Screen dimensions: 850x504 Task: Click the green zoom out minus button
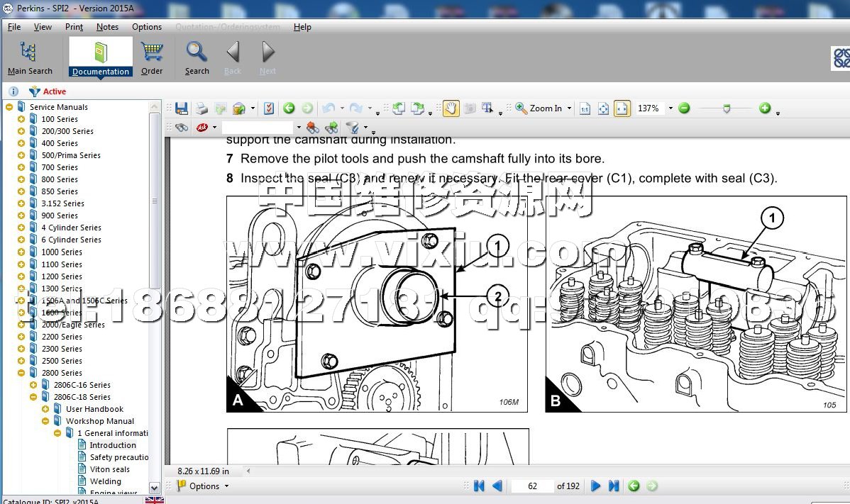pos(684,108)
